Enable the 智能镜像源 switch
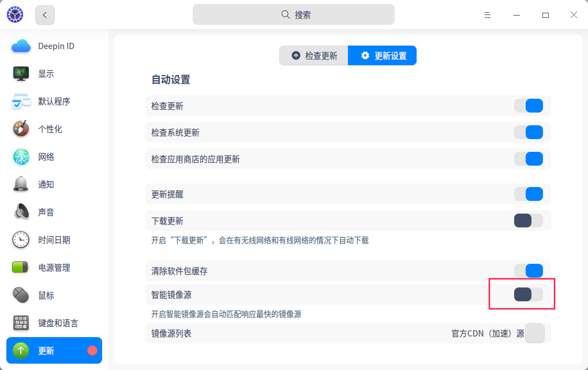Image resolution: width=588 pixels, height=370 pixels. click(x=529, y=294)
